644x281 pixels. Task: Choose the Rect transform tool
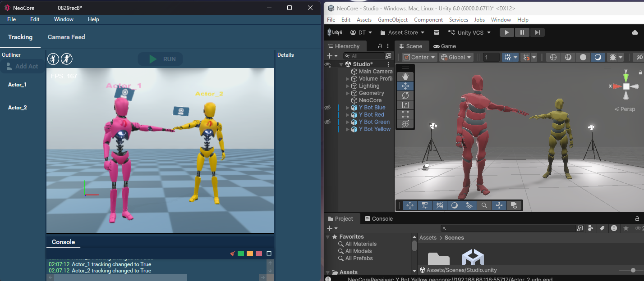pos(405,114)
